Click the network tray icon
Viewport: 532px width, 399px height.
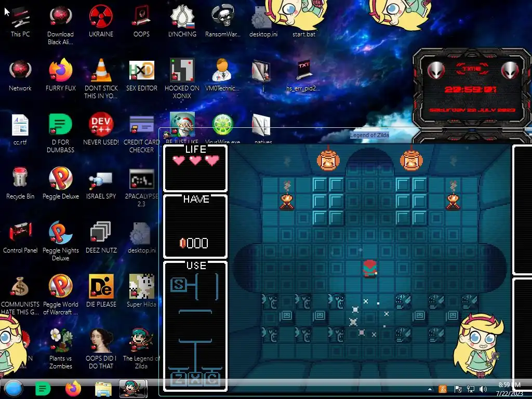(471, 389)
